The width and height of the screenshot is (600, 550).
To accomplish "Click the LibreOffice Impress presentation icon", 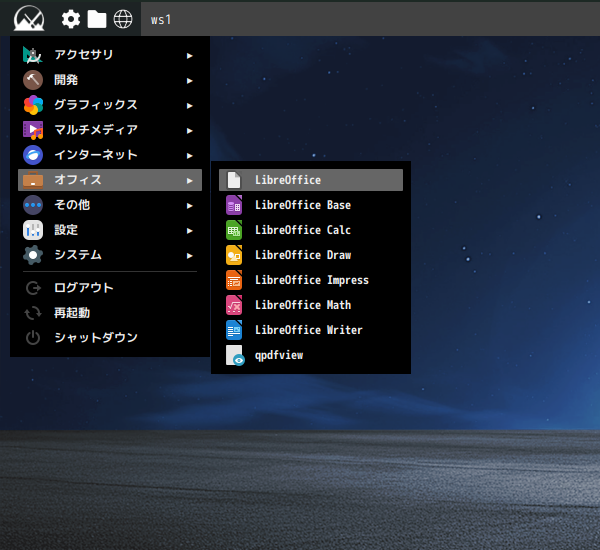I will coord(234,280).
